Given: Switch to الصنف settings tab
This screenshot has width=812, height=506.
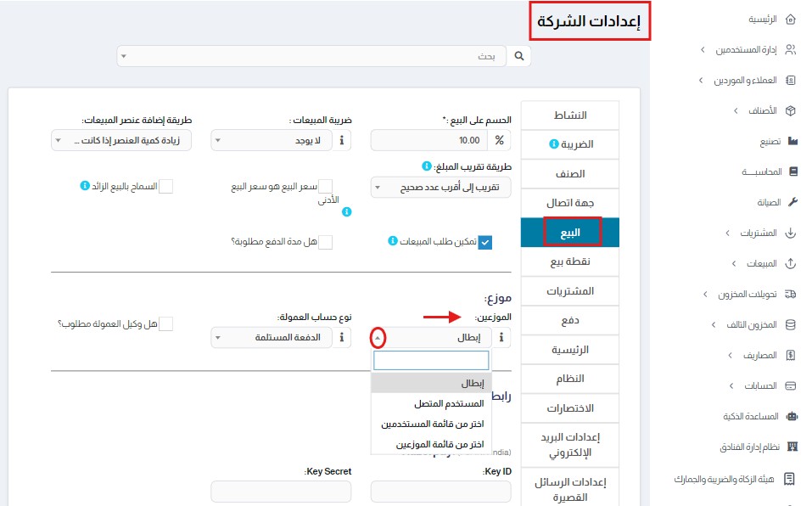Looking at the screenshot, I should tap(570, 173).
